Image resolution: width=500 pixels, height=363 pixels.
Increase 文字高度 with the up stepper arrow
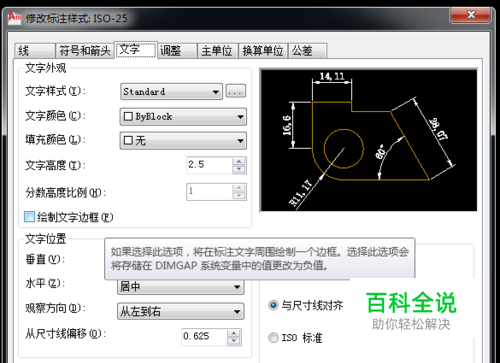point(239,161)
